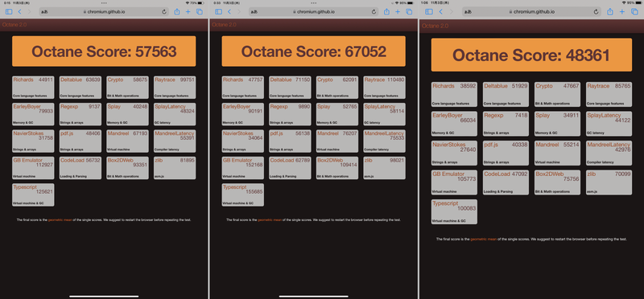Click NavierStokes tile showing 27640
Screen dimensions: 644x299
pos(454,153)
